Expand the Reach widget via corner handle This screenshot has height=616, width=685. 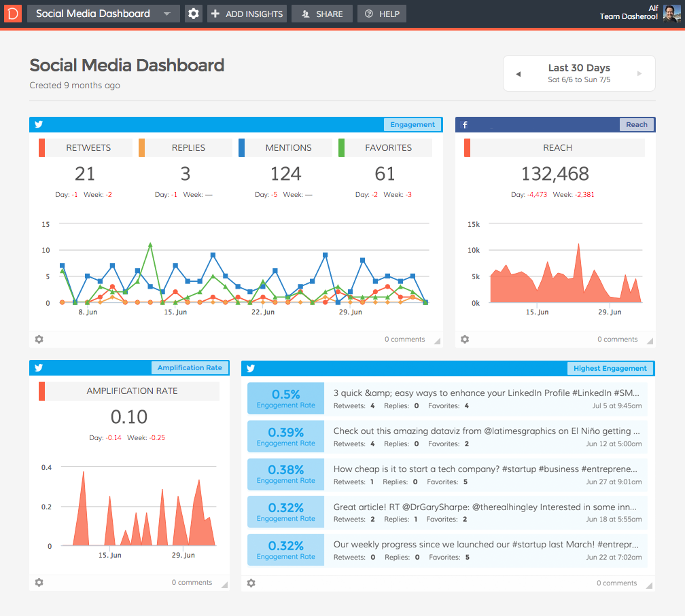pos(650,340)
